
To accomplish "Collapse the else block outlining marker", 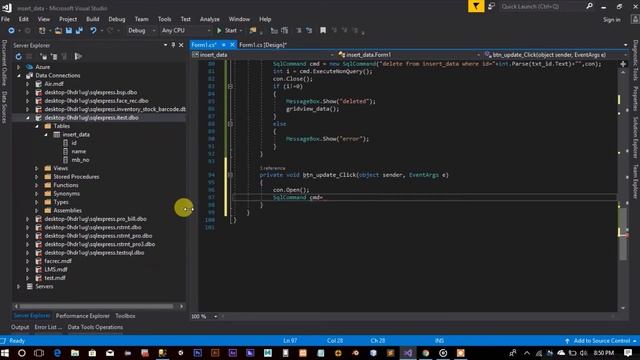I will pyautogui.click(x=230, y=124).
